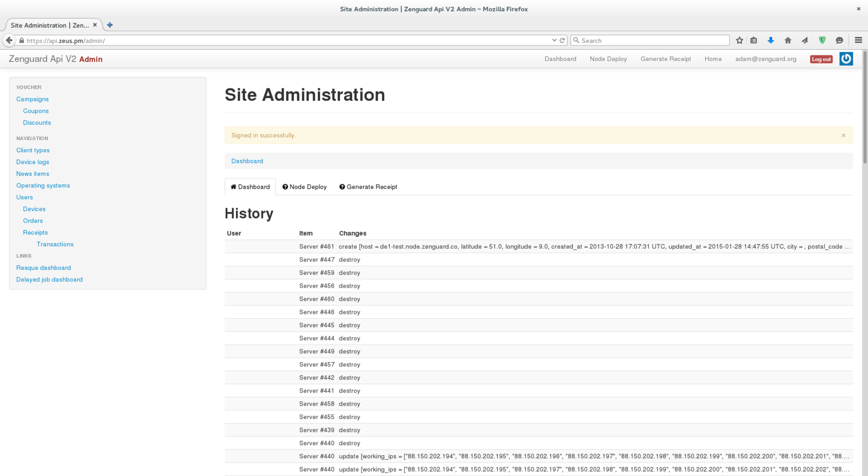Open Generate Receipt in top navbar

click(x=666, y=59)
